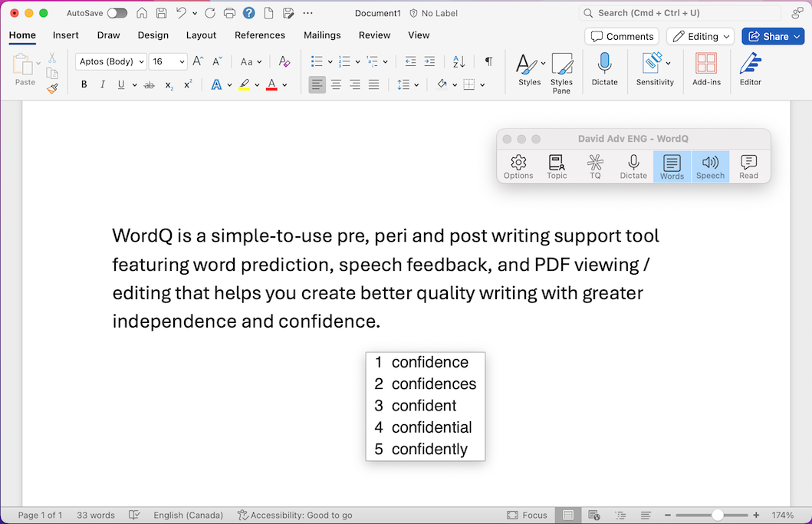Activate WordQ Dictate microphone
Viewport: 812px width, 524px height.
[633, 166]
